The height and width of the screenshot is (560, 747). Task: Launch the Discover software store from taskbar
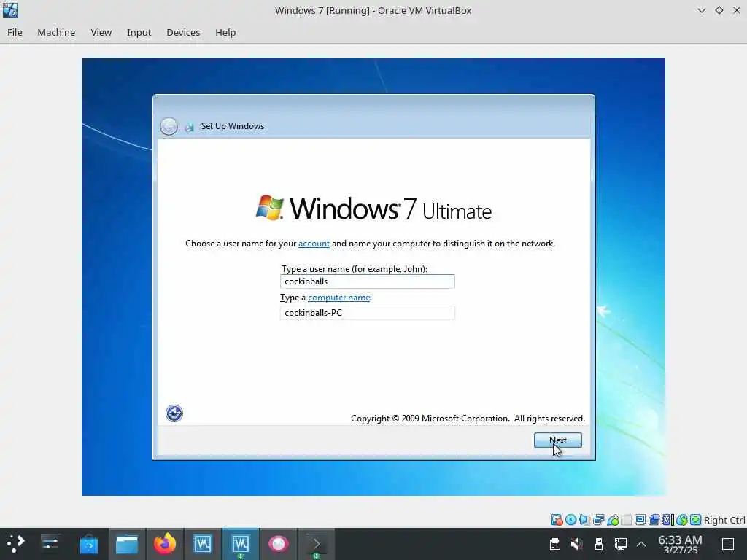[x=88, y=544]
